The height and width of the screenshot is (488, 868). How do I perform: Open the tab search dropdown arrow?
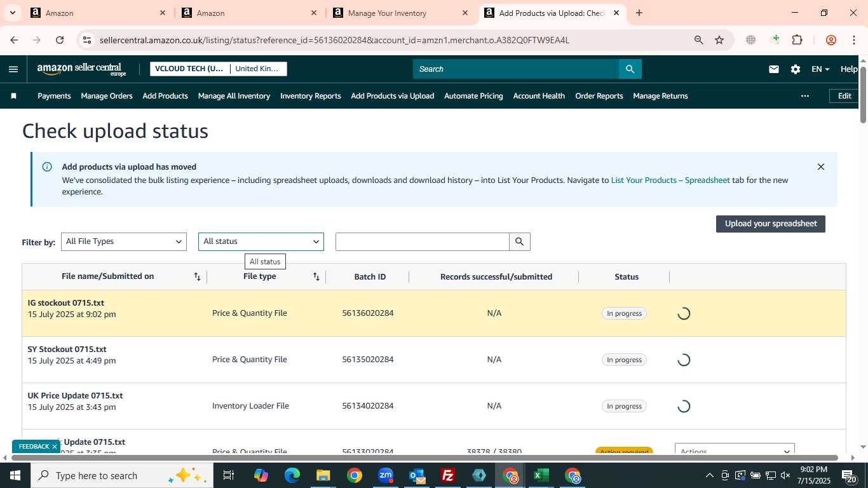click(x=12, y=13)
